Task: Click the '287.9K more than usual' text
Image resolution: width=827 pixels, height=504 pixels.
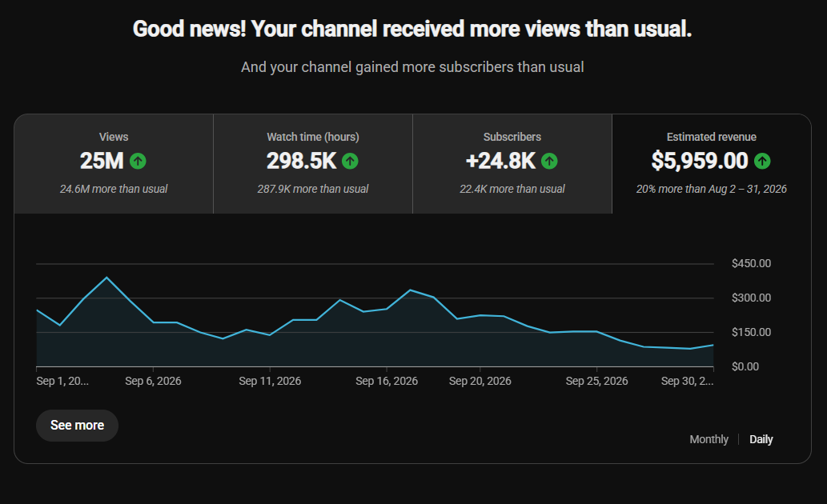Action: point(313,189)
